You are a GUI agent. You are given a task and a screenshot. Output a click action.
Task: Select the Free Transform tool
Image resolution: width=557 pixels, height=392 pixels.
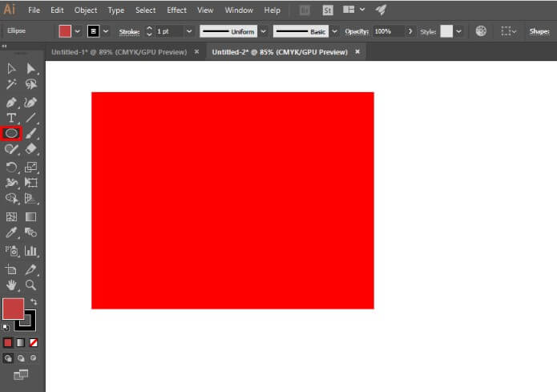(x=31, y=183)
